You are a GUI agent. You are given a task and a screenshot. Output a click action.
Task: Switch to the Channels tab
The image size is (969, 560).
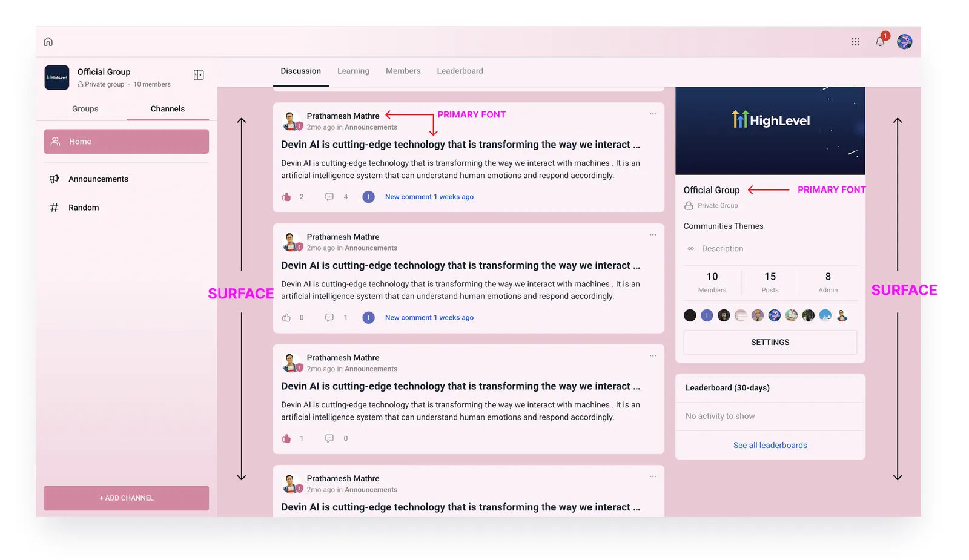coord(168,109)
